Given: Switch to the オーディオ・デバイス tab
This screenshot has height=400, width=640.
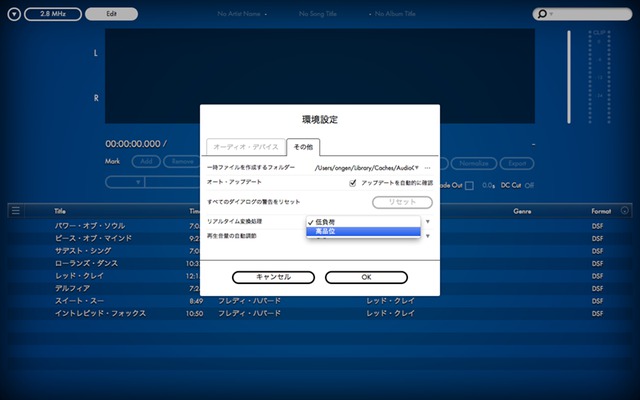Looking at the screenshot, I should 244,147.
